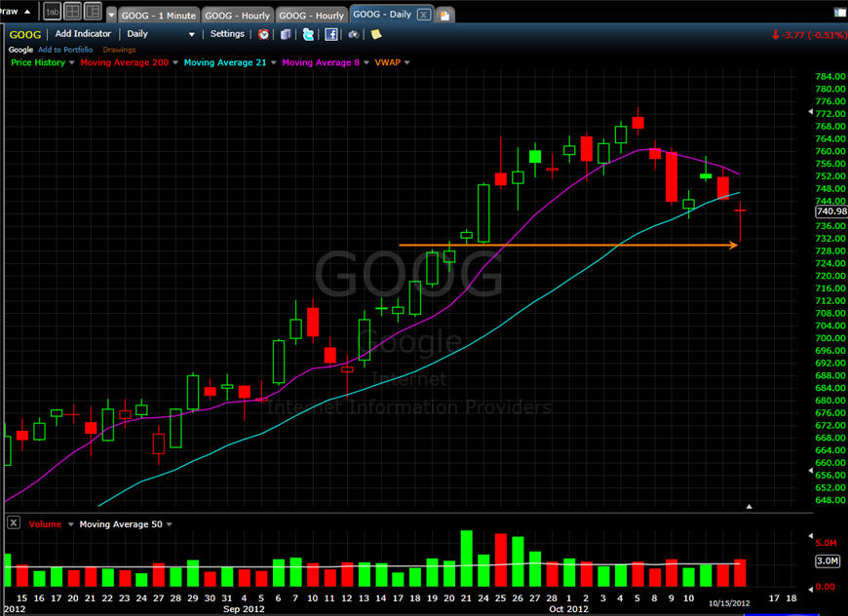Click the top-right window panel icon
Viewport: 848px width, 616px height.
tap(840, 12)
